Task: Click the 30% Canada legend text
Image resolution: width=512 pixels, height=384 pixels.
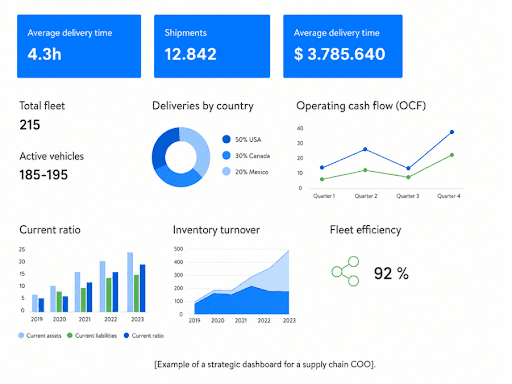Action: [252, 156]
